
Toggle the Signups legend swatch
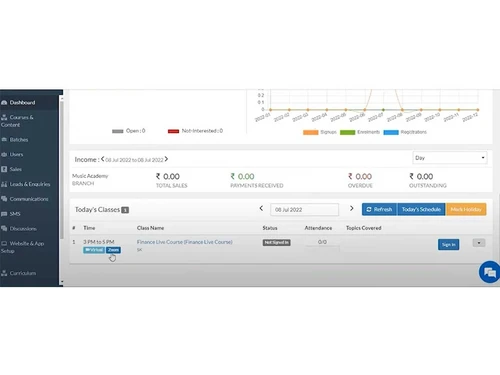pyautogui.click(x=310, y=132)
